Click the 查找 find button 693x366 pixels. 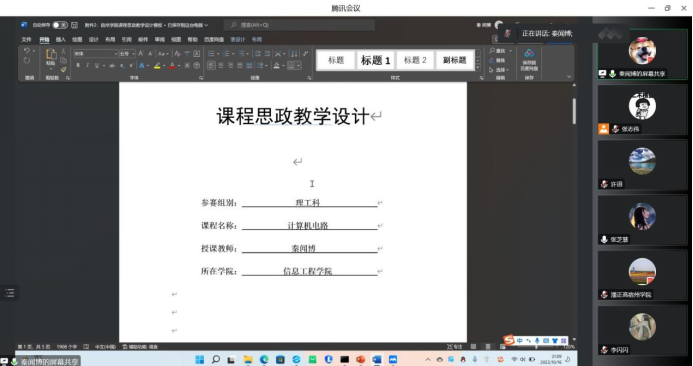[500, 51]
